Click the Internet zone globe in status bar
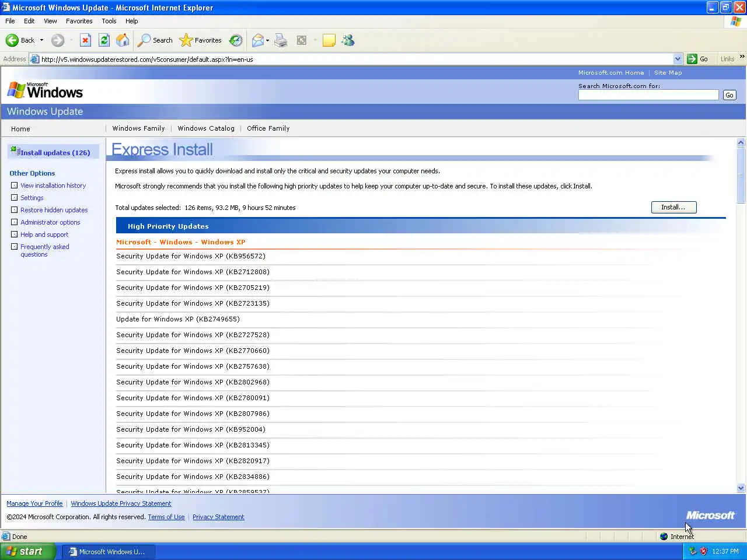 664,537
